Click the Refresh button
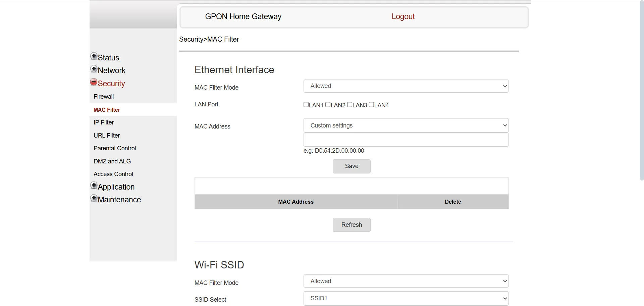 click(351, 224)
